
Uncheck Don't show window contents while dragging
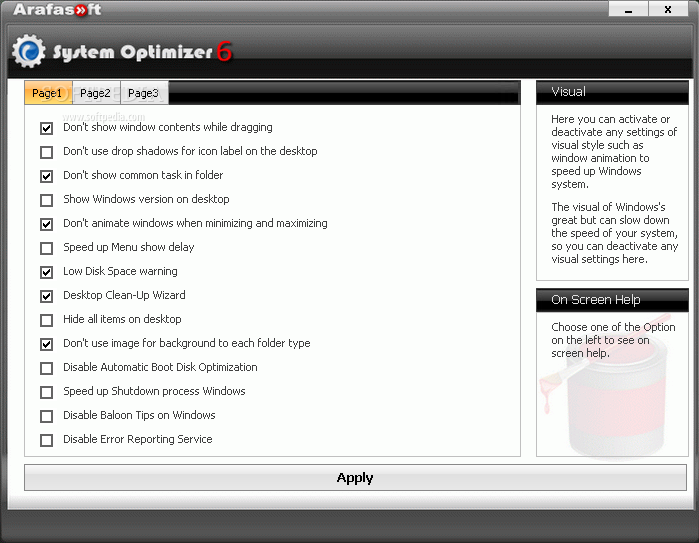coord(46,128)
